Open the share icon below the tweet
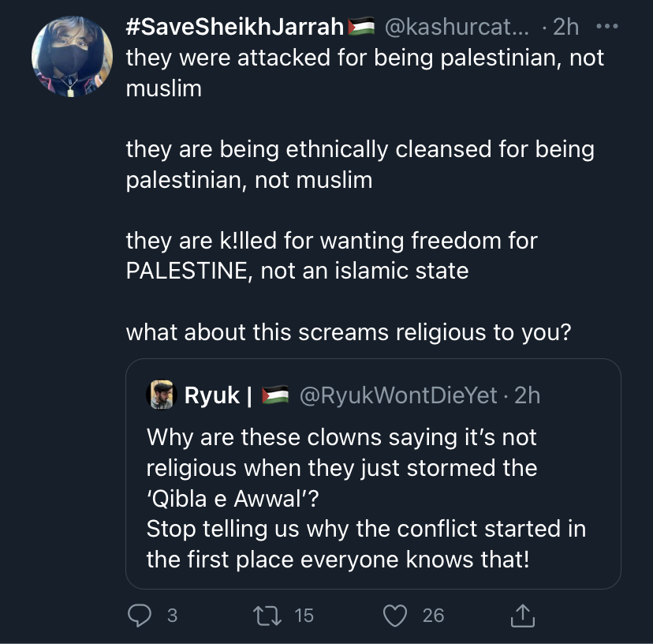The width and height of the screenshot is (653, 644). point(523,615)
